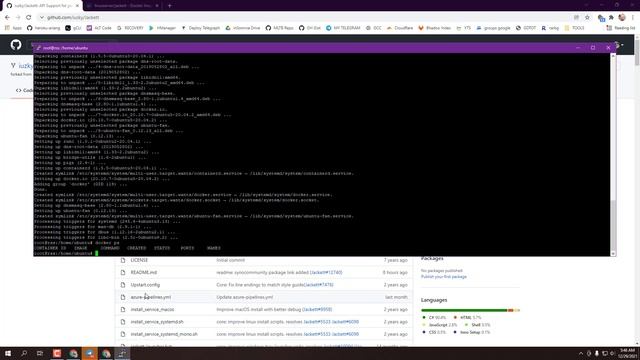Open the azure-pipelines.yml file
640x360 pixels.
[x=151, y=297]
